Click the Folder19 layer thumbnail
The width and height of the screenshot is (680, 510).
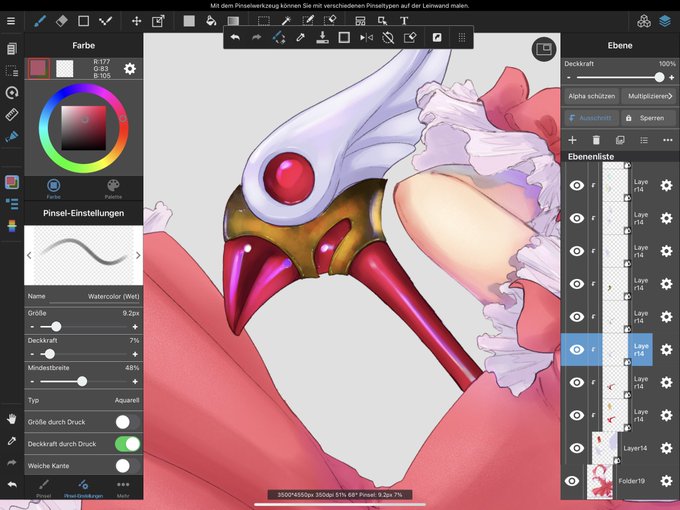(600, 481)
